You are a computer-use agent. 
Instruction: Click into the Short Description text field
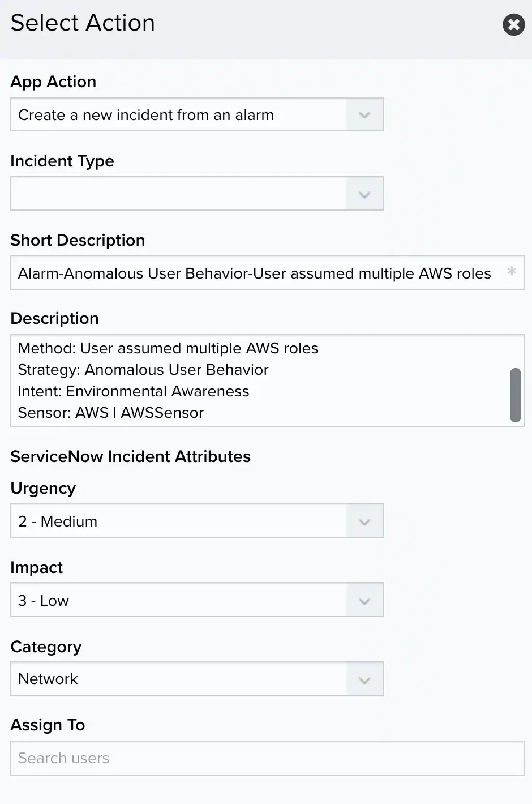click(x=255, y=273)
